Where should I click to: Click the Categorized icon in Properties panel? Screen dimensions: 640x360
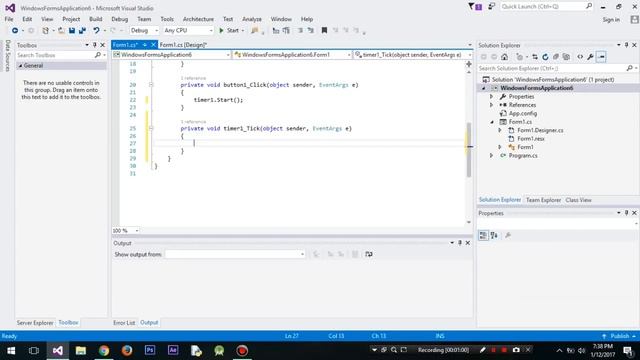(483, 236)
